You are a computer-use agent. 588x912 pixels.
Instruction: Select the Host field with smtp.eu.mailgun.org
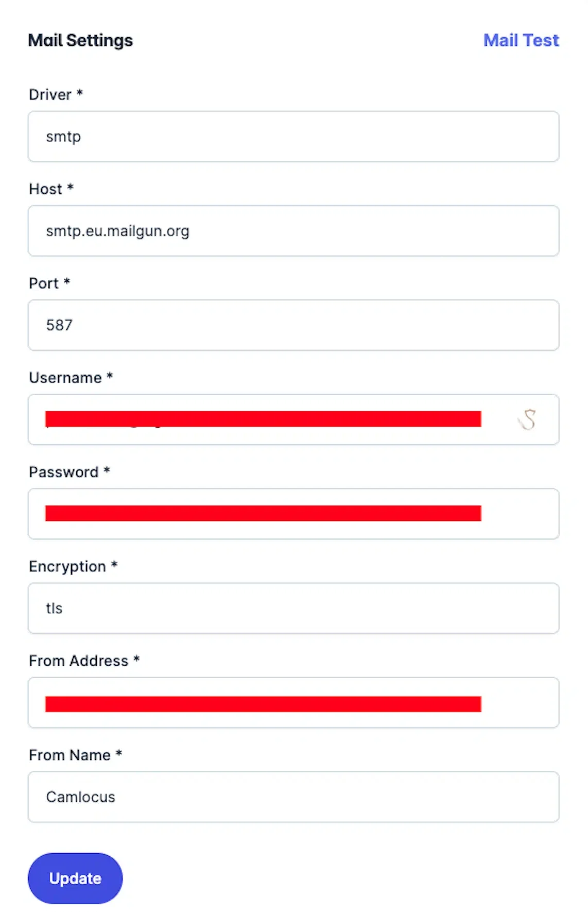293,231
